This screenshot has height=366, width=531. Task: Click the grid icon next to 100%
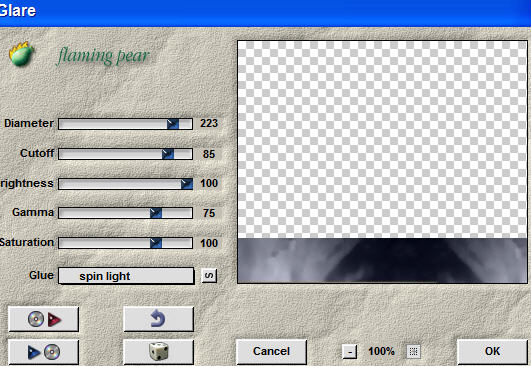[413, 352]
